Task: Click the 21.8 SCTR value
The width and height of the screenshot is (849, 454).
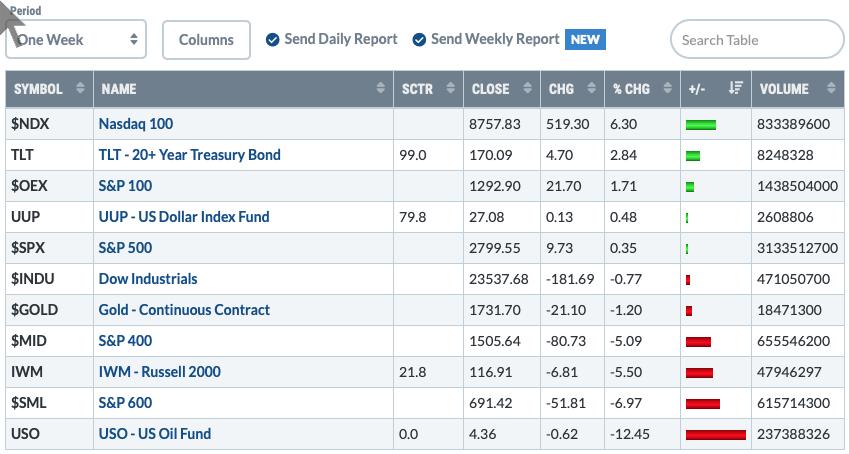Action: tap(413, 372)
